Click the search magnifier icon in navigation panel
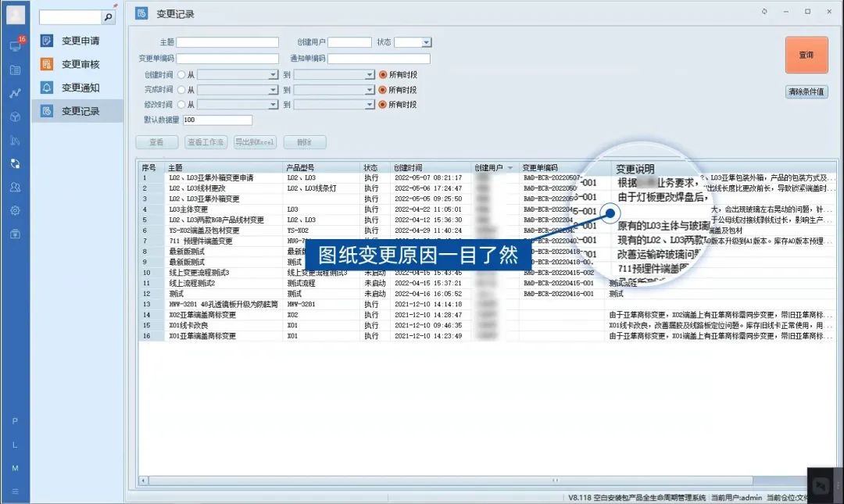The width and height of the screenshot is (844, 504). [108, 16]
